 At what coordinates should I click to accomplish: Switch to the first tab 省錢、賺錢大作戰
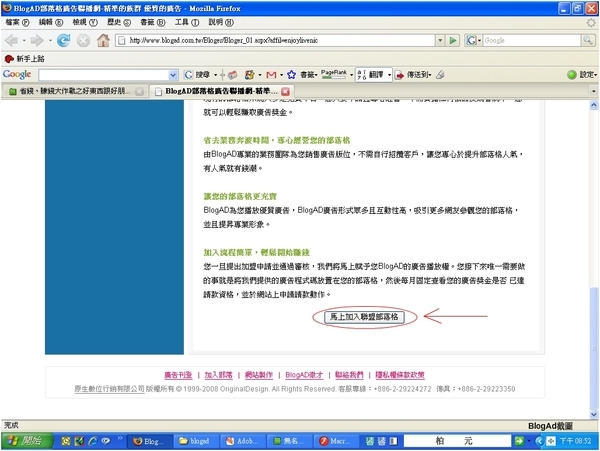[75, 91]
